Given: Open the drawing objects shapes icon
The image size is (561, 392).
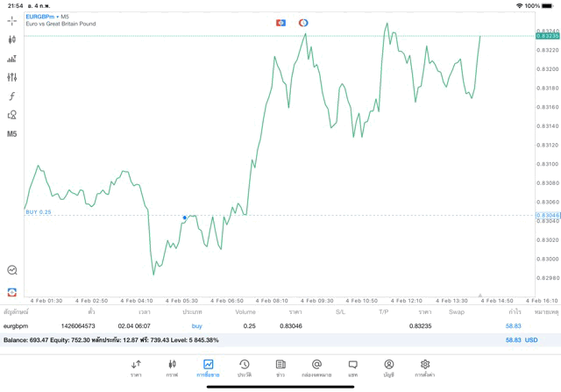Looking at the screenshot, I should 11,115.
